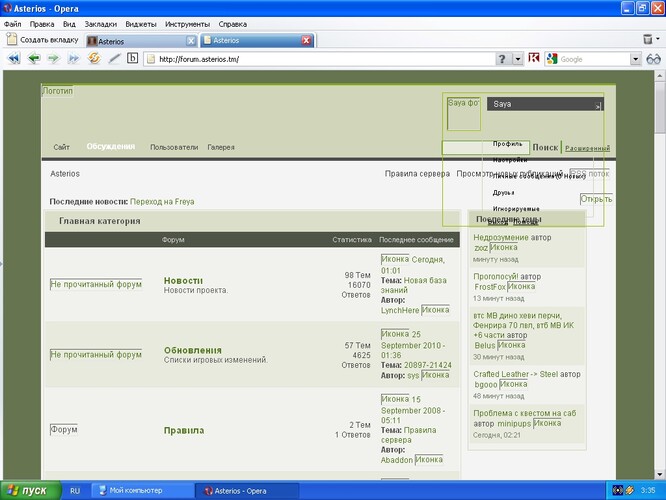Open the Закладки menu

(100, 22)
